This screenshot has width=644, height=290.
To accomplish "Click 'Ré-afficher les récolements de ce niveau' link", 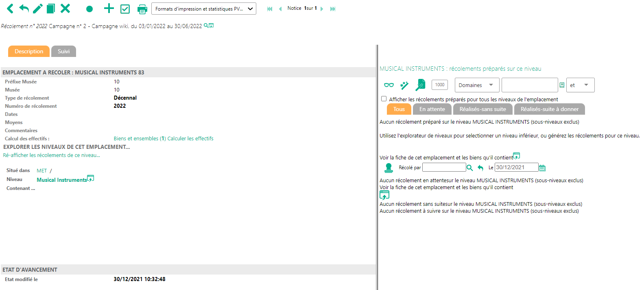I will [x=51, y=155].
